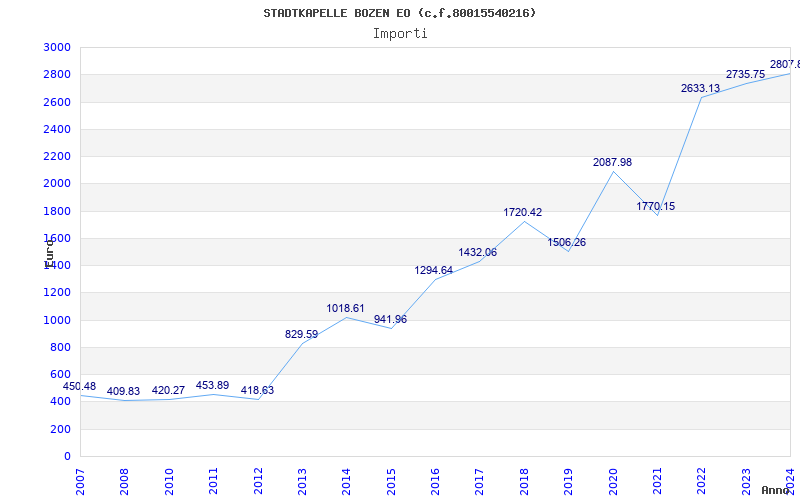The height and width of the screenshot is (500, 800).
Task: Click the 200 y-axis tick label
Action: pyautogui.click(x=61, y=429)
